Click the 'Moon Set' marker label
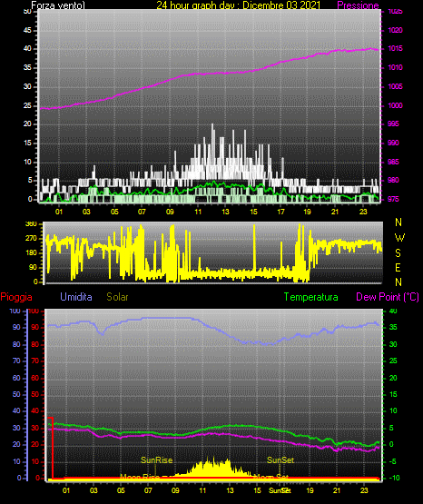The width and height of the screenshot is (423, 504). [271, 477]
